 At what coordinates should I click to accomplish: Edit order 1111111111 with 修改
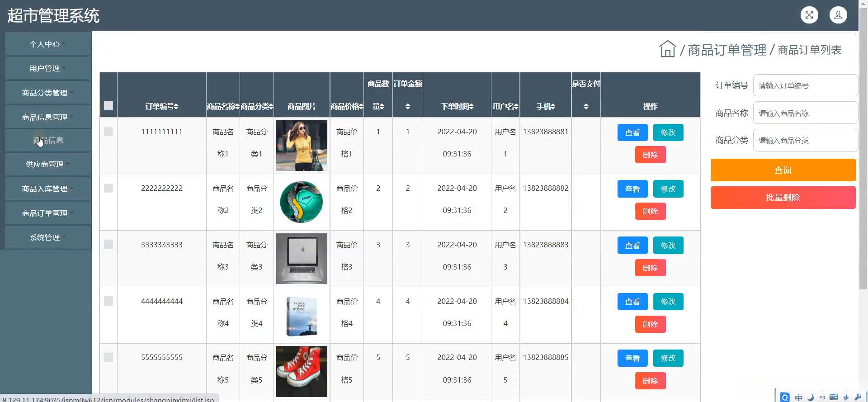(668, 132)
